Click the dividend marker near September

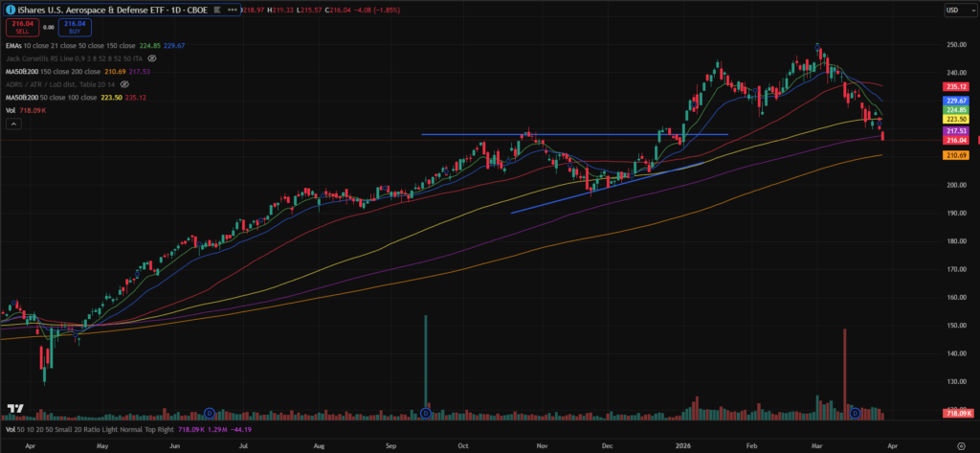(x=425, y=414)
